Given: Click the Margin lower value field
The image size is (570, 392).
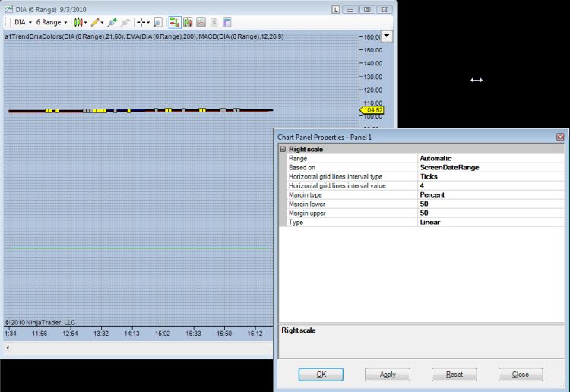Looking at the screenshot, I should 491,204.
